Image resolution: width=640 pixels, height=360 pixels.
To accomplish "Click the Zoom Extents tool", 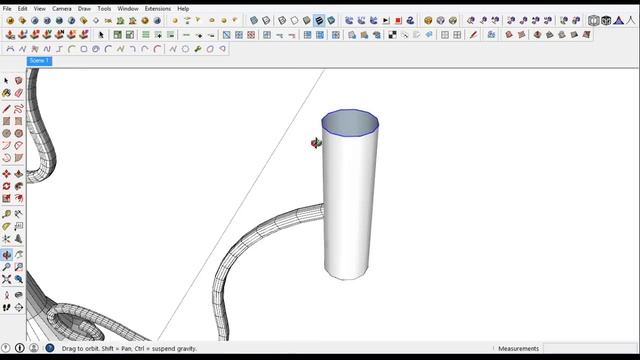I will [6, 280].
